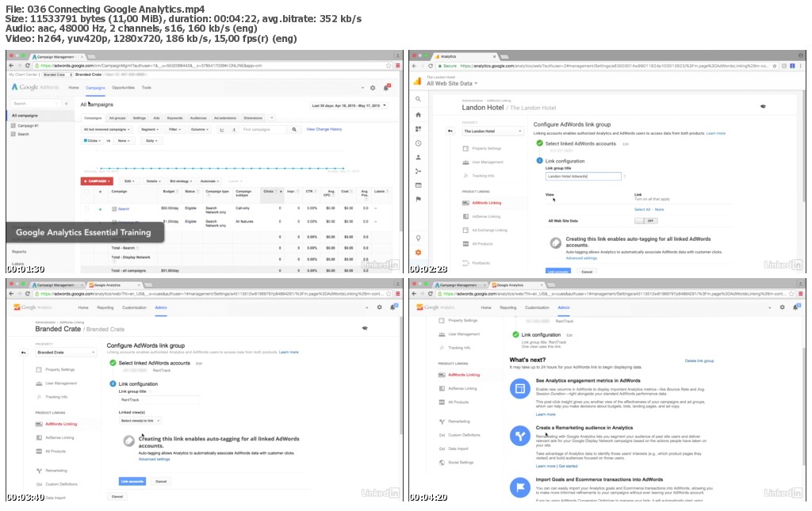Click the settings gear in the 00:04:20 Analytics header
Viewport: 812px width, 511px height.
782,307
